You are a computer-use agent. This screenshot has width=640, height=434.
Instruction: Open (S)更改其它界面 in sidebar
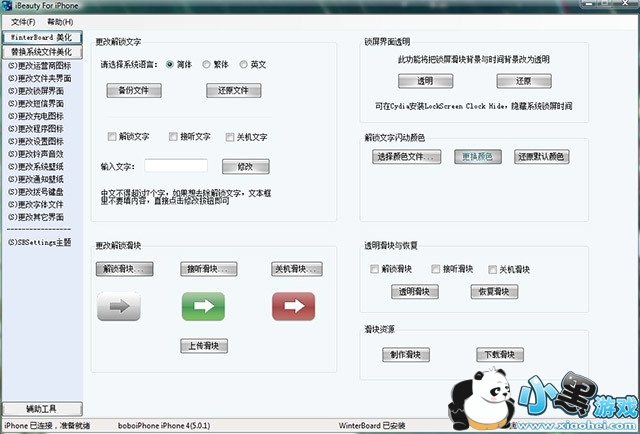(x=36, y=217)
